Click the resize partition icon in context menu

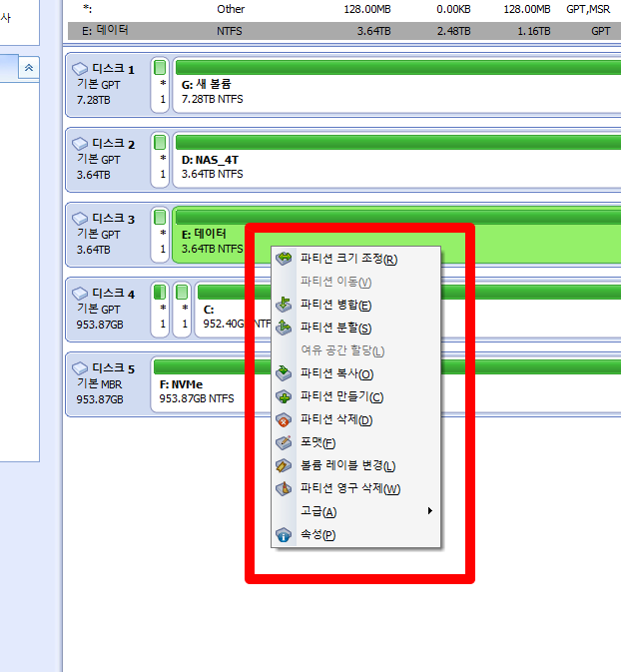[x=284, y=258]
